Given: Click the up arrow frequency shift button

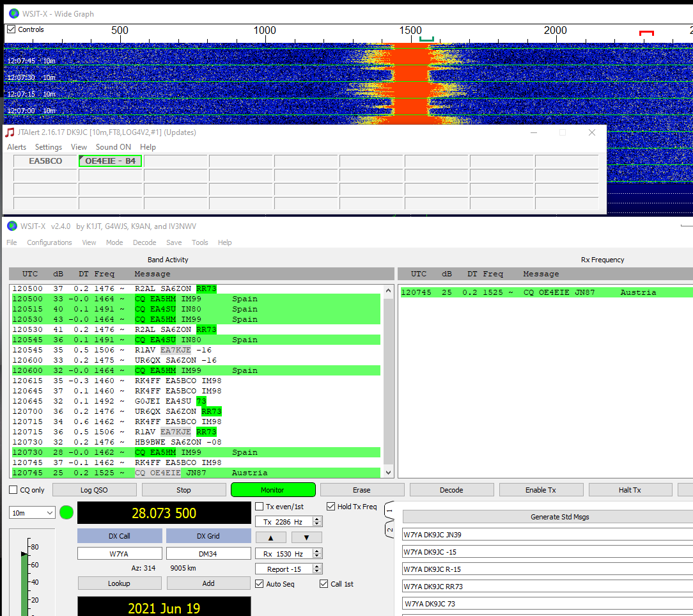Looking at the screenshot, I should tap(271, 538).
